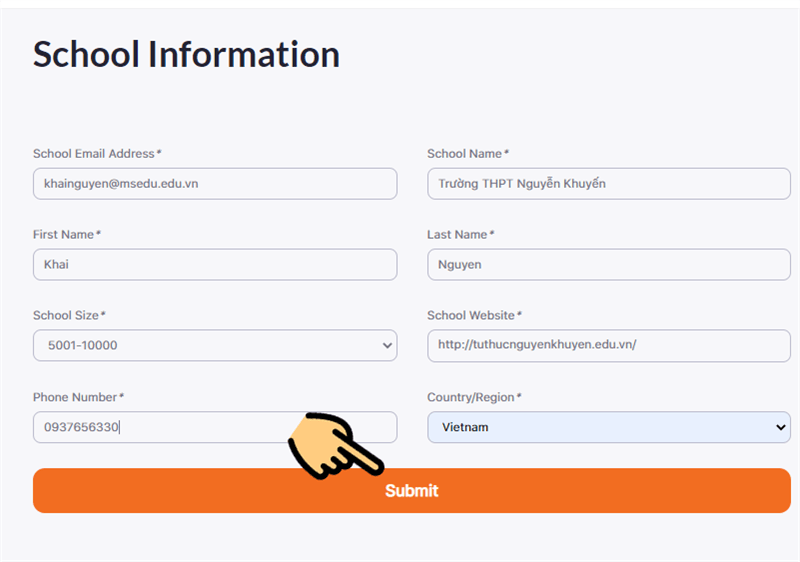Select the Last Name field containing Nguyen
800x562 pixels.
pos(608,265)
